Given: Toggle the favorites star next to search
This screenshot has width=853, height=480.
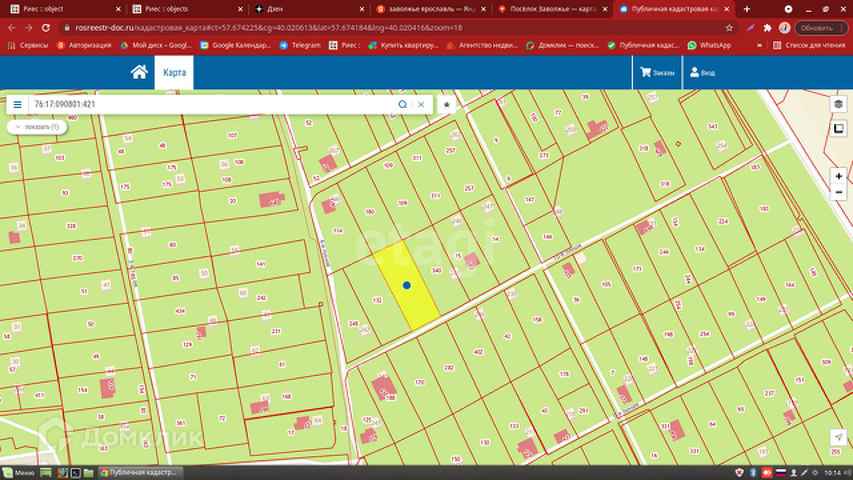Looking at the screenshot, I should (446, 104).
